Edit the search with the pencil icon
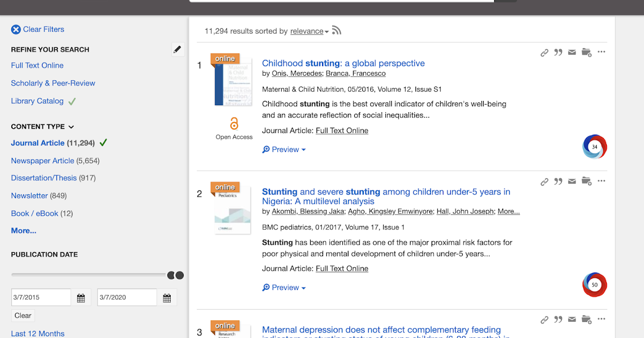Viewport: 644px width, 338px height. click(178, 49)
